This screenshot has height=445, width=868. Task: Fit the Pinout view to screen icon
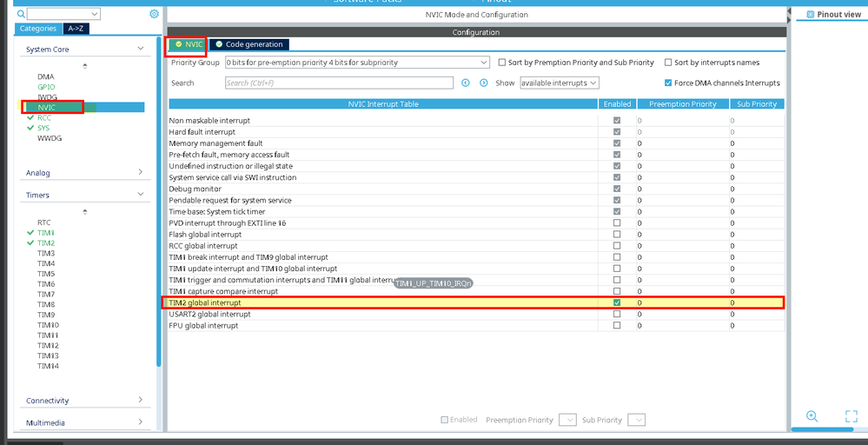(x=851, y=416)
